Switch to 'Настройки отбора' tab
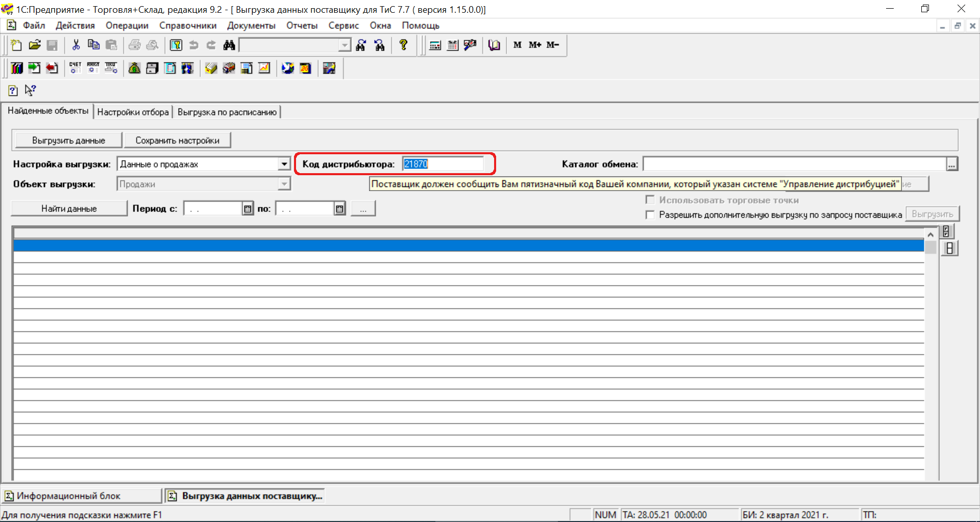The image size is (980, 522). tap(133, 112)
